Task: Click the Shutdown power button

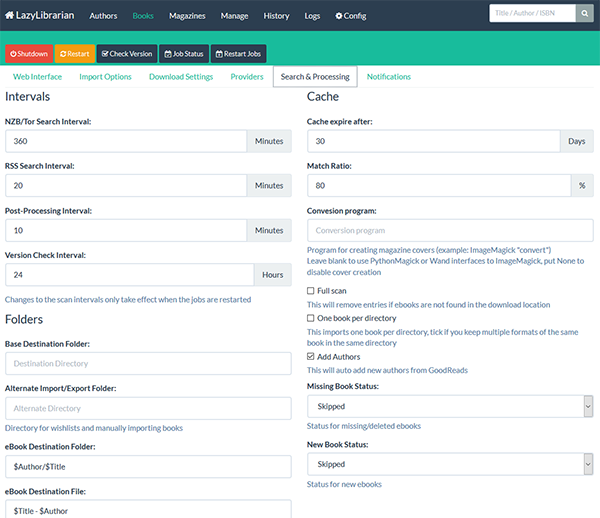Action: click(29, 54)
